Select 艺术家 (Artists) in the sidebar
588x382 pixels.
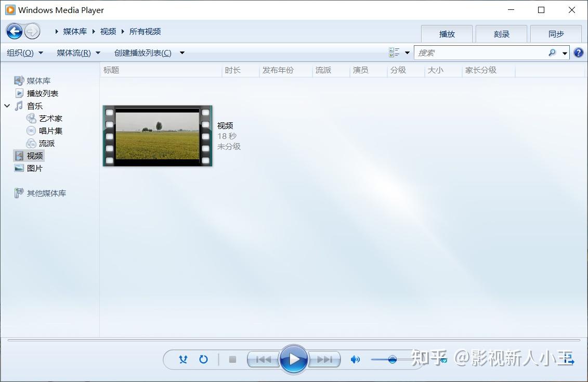pos(50,118)
